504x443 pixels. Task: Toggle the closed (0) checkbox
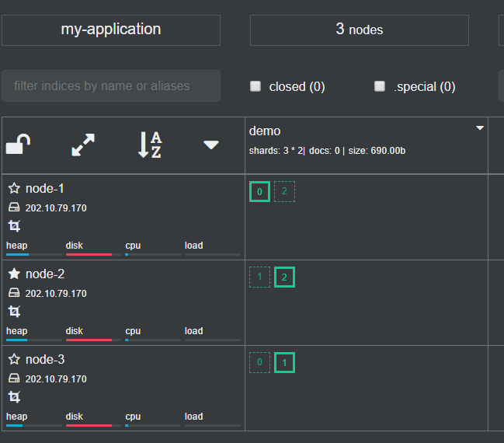(x=255, y=86)
